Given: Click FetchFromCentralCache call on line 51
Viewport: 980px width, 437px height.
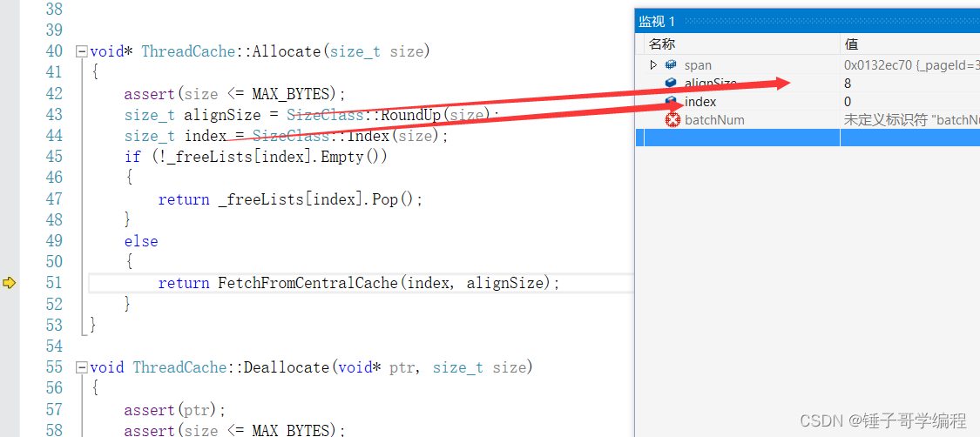Looking at the screenshot, I should (x=389, y=283).
